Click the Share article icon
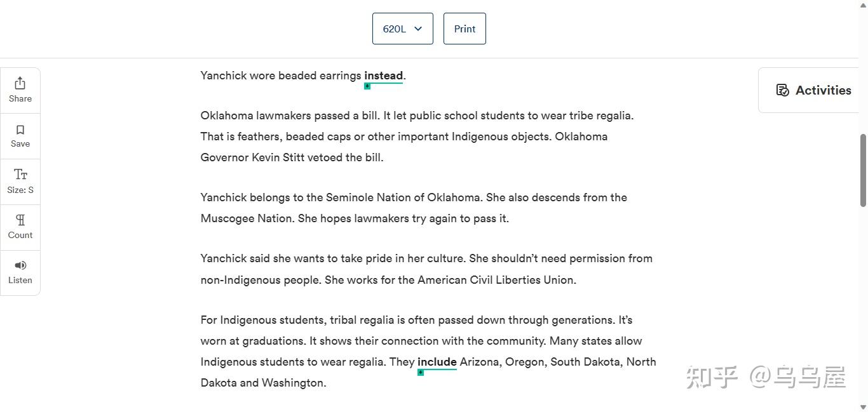The height and width of the screenshot is (412, 868). tap(20, 83)
